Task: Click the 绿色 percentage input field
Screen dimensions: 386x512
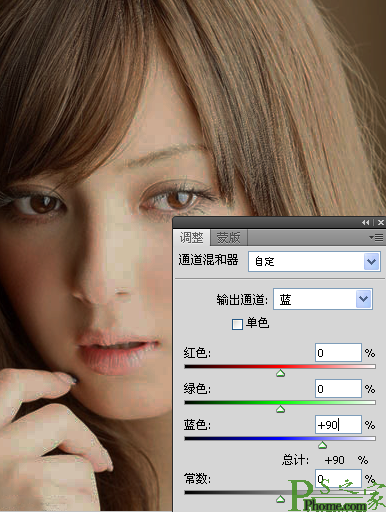Action: coord(338,389)
